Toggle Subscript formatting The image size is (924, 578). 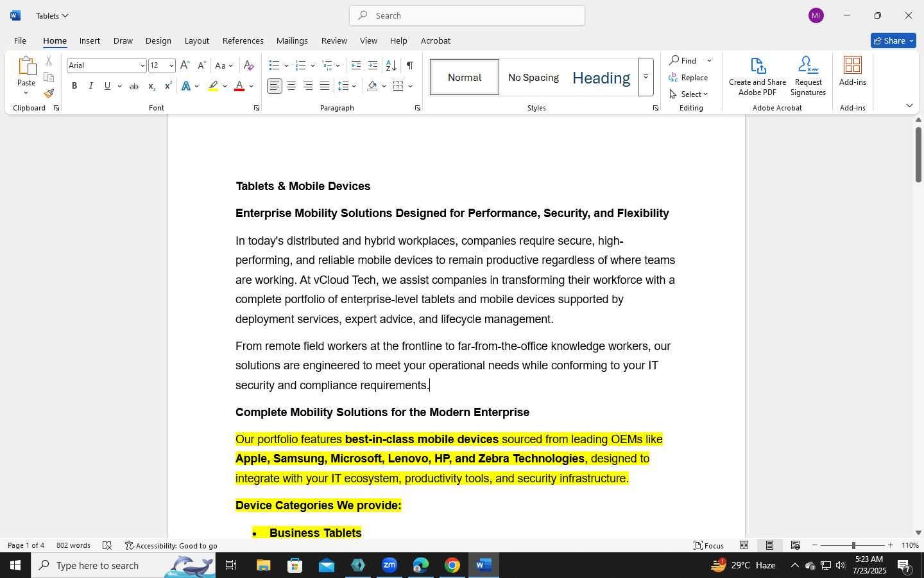coord(151,86)
